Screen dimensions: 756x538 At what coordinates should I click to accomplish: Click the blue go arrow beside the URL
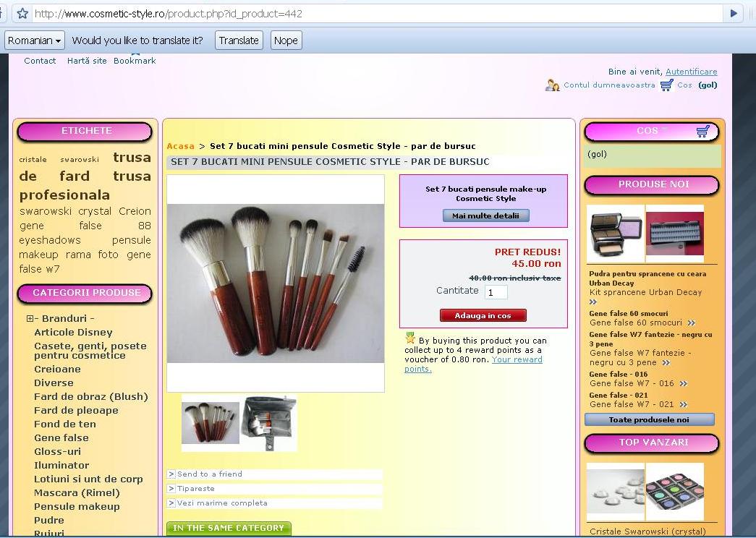click(x=734, y=13)
